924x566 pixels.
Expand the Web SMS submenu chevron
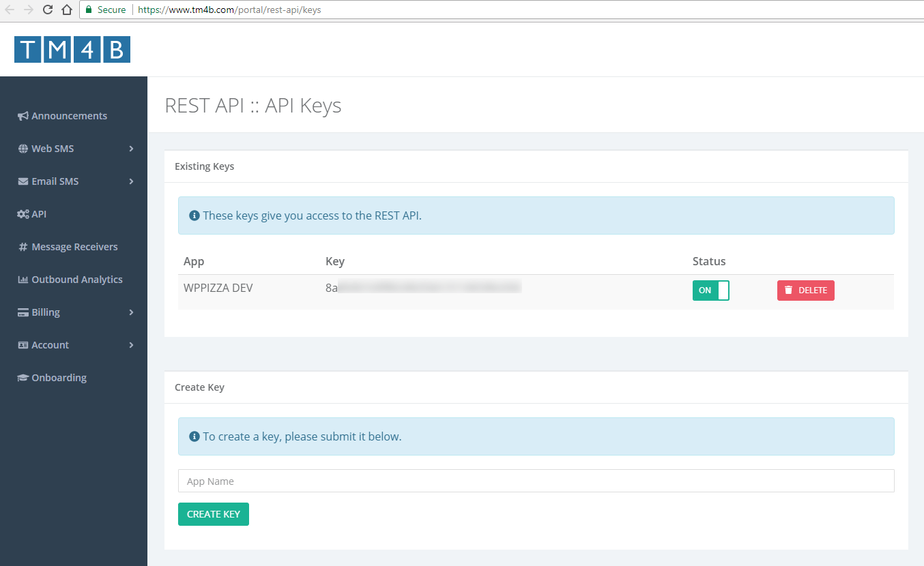131,149
